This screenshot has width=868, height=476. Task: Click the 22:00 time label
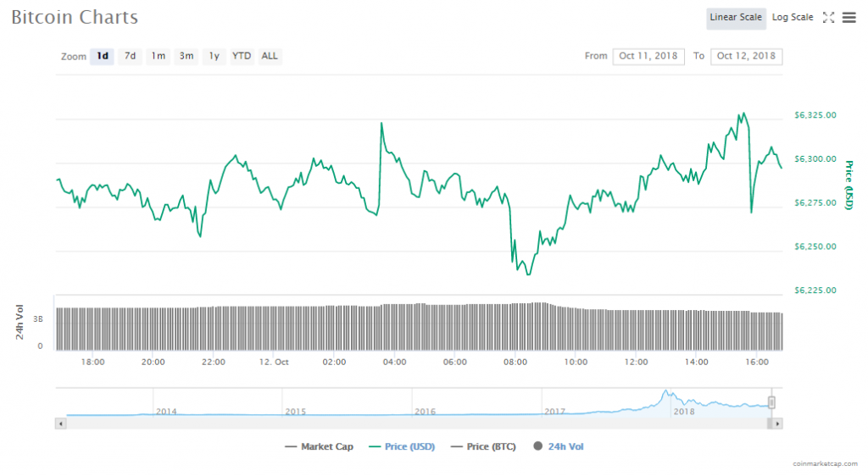point(213,363)
